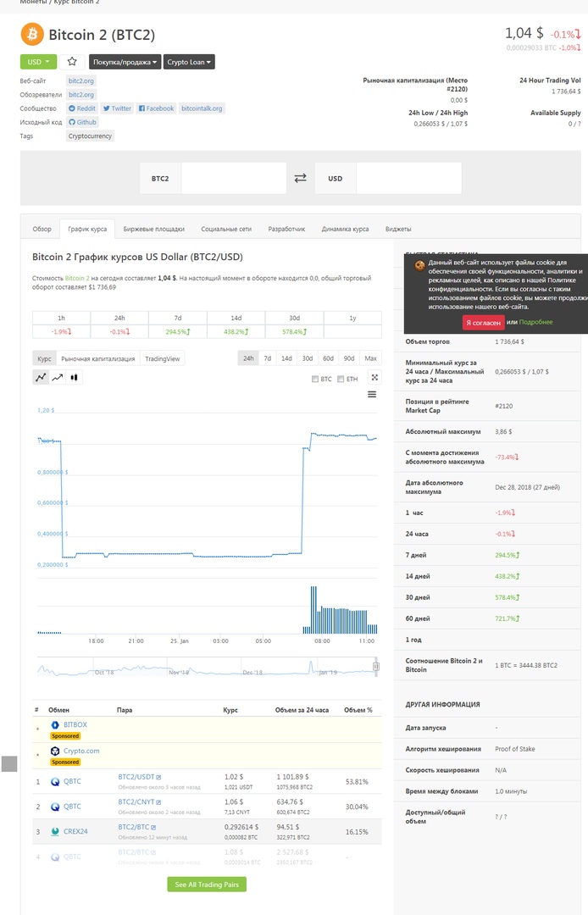Click the CREX24 exchange logo
Screen dimensions: 588x915
click(55, 832)
